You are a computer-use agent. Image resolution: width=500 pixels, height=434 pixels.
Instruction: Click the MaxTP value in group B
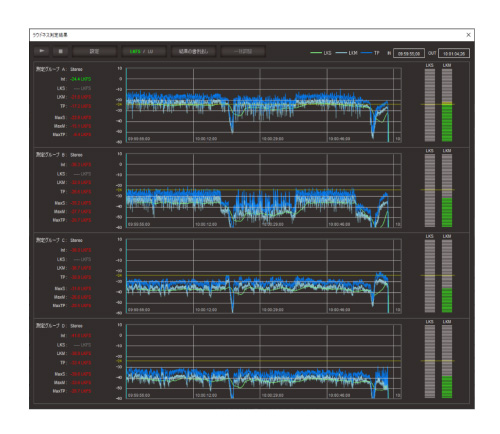coord(81,220)
